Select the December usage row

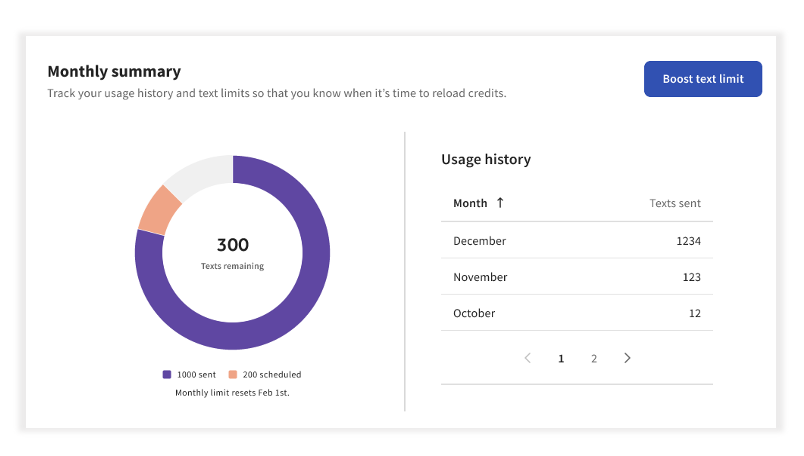[576, 241]
